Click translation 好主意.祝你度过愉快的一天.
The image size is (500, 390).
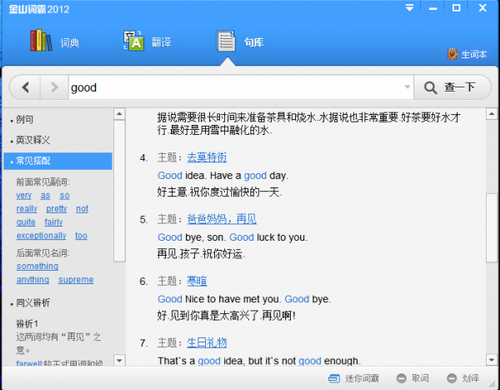[220, 192]
